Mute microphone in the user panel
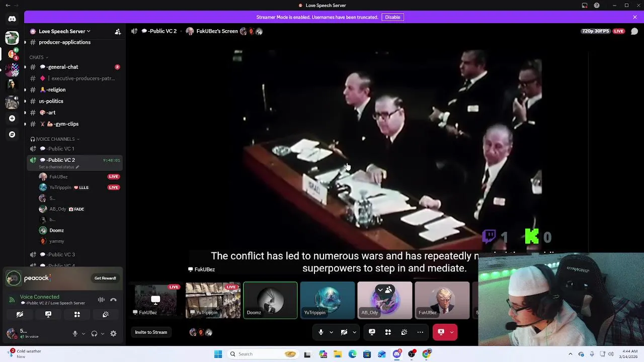 point(75,333)
